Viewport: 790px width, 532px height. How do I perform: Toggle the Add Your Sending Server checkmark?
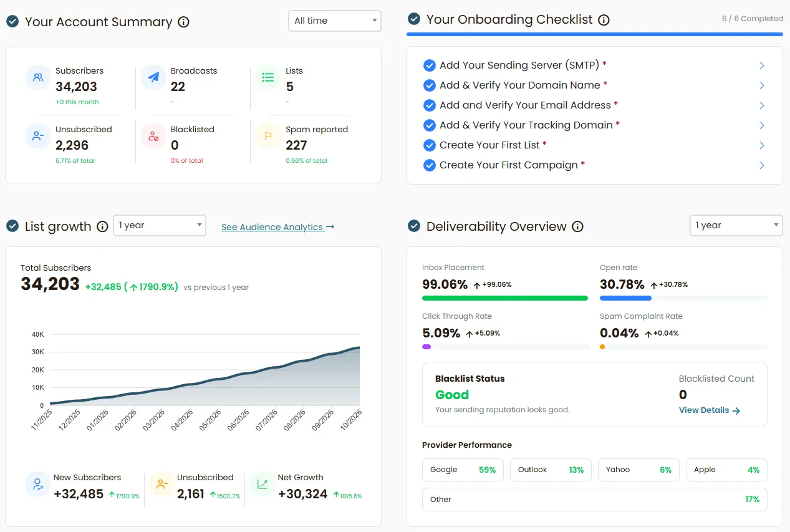(429, 65)
